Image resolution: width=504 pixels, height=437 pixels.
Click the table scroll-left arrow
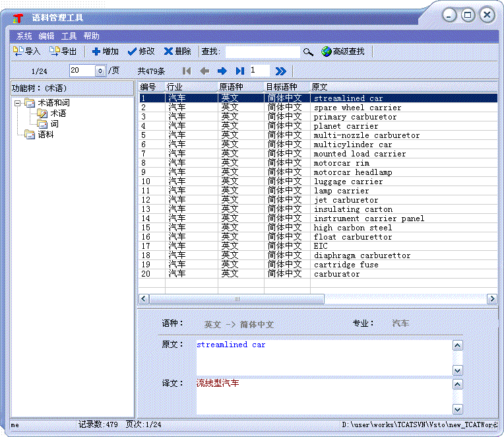click(144, 299)
